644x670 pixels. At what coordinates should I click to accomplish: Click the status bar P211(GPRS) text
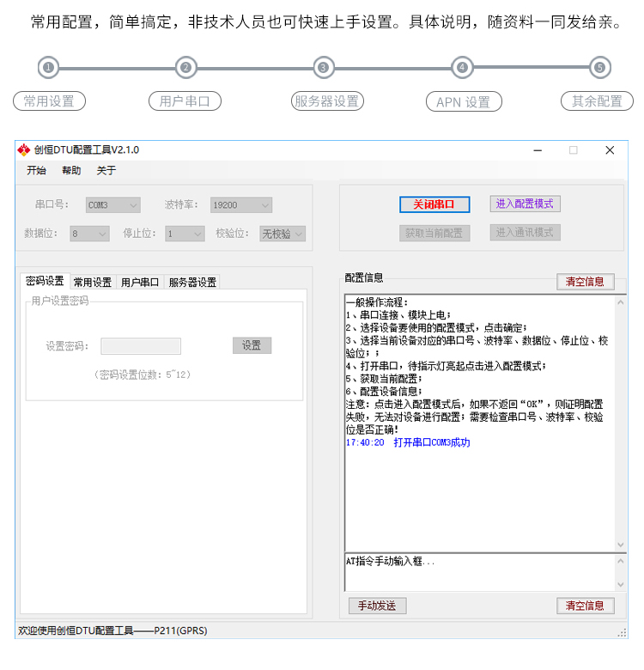pos(180,630)
